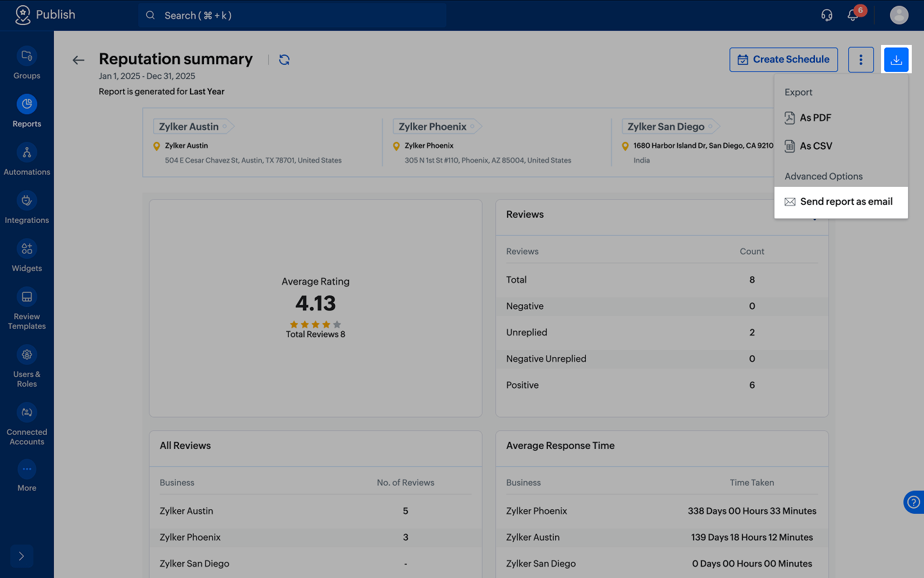Go to the Integrations sidebar section
924x578 pixels.
pyautogui.click(x=27, y=208)
